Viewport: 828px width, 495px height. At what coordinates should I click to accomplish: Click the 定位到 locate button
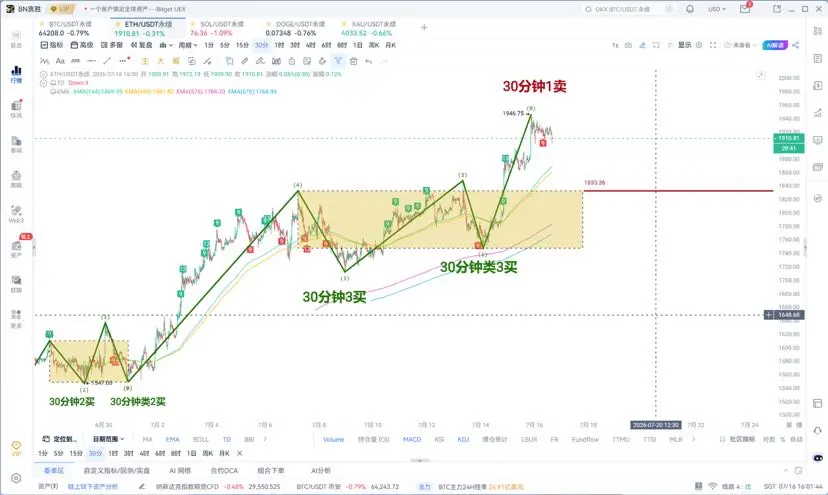(x=60, y=440)
